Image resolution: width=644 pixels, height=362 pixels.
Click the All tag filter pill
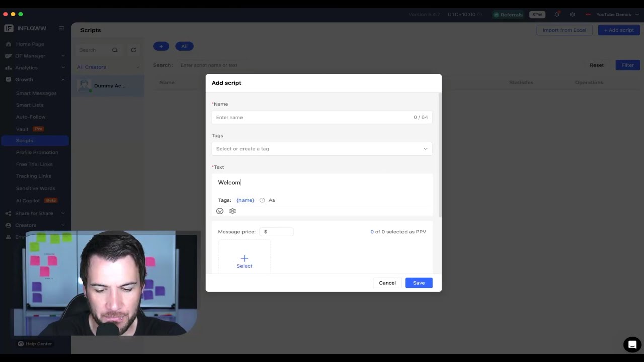[x=184, y=46]
